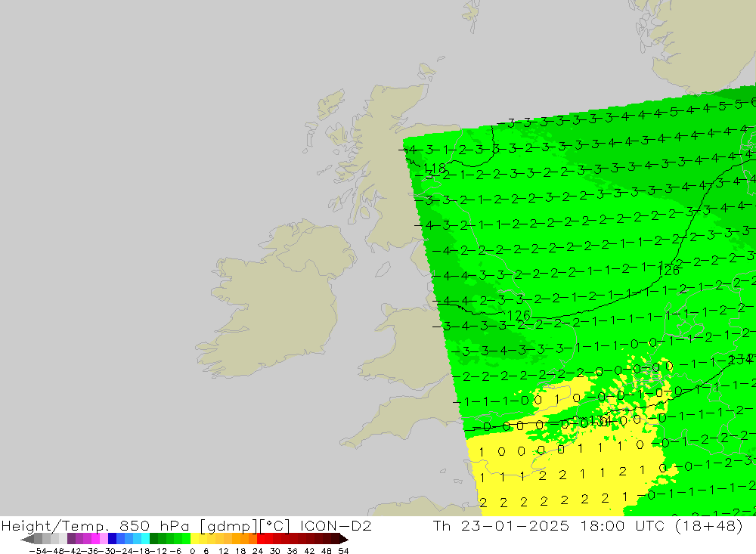
Task: Click the '12' value on the legend scale
Action: (223, 551)
